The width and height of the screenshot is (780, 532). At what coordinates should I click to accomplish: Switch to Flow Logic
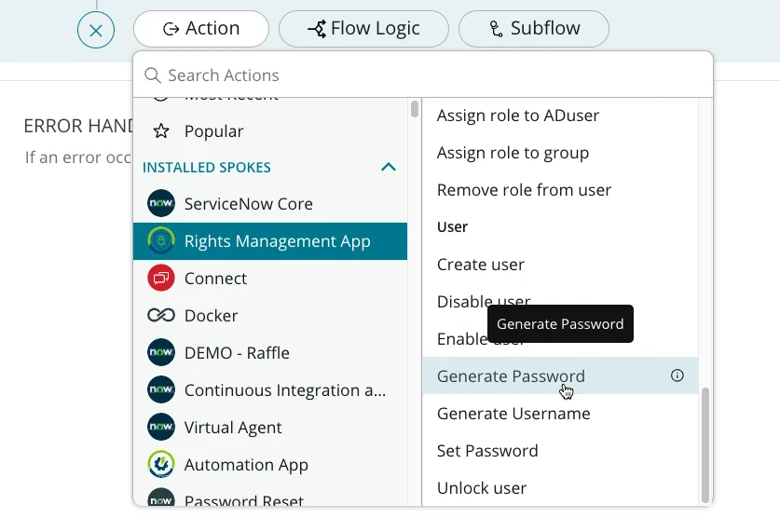[363, 29]
